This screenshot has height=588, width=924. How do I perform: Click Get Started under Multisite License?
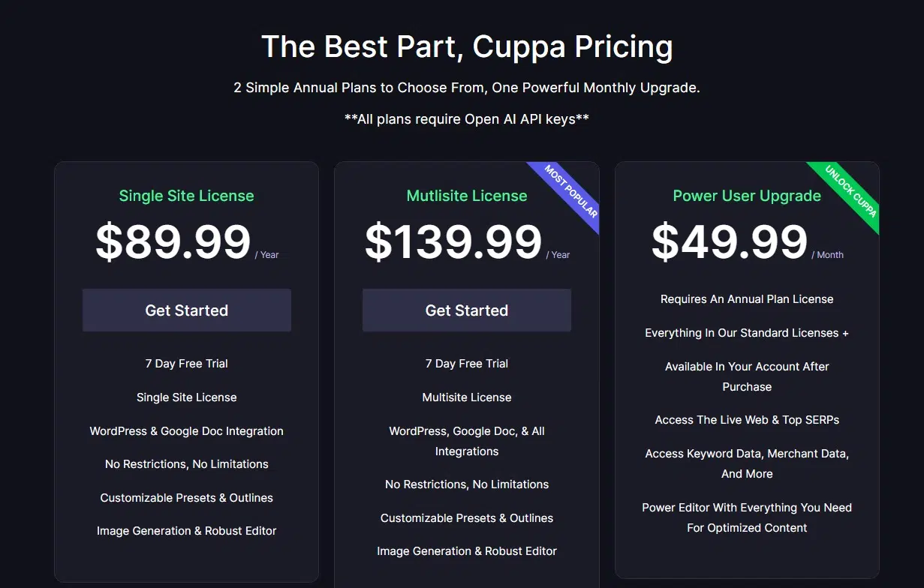[466, 310]
